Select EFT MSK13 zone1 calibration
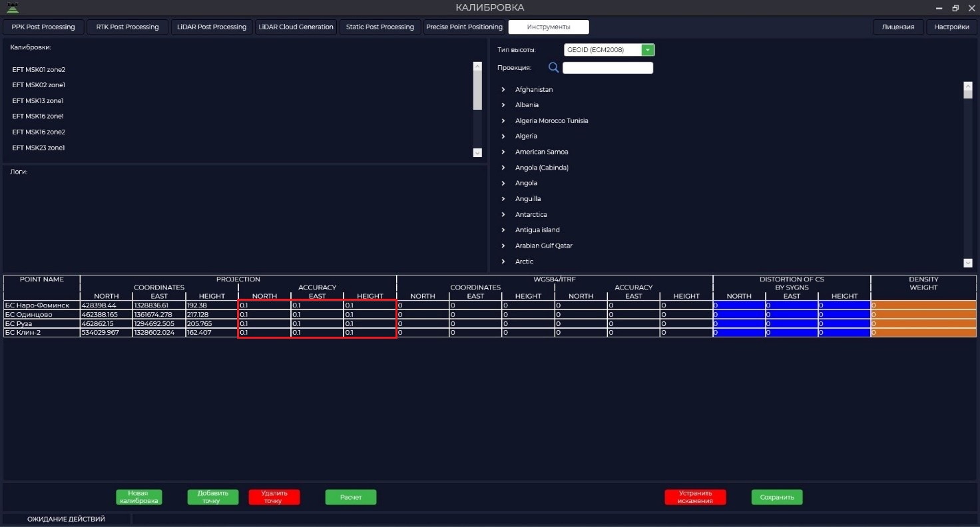Image resolution: width=980 pixels, height=527 pixels. (x=38, y=100)
